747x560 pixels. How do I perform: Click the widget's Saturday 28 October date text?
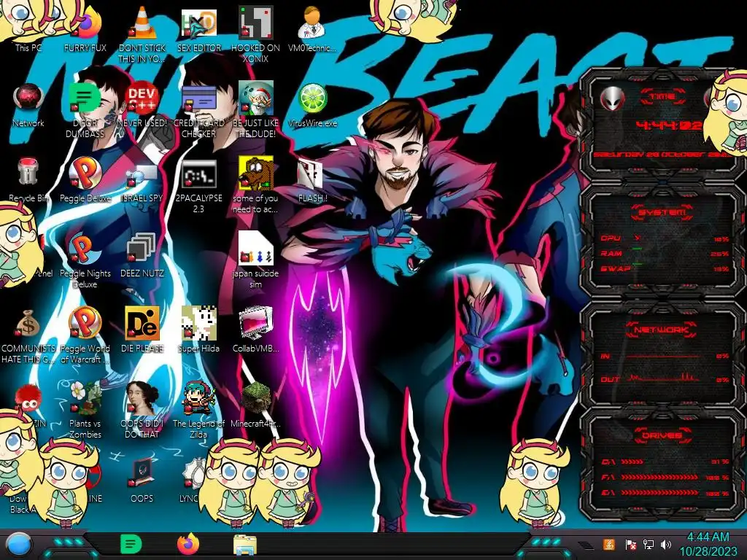click(662, 155)
